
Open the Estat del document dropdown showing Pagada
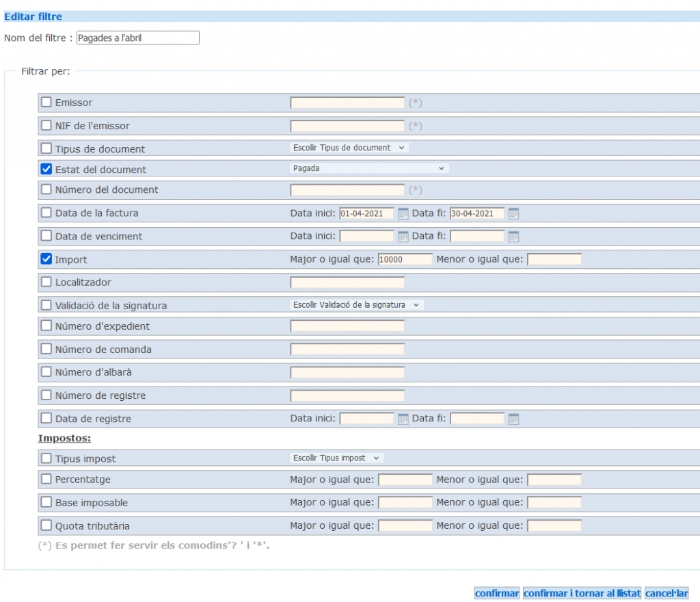pos(369,168)
